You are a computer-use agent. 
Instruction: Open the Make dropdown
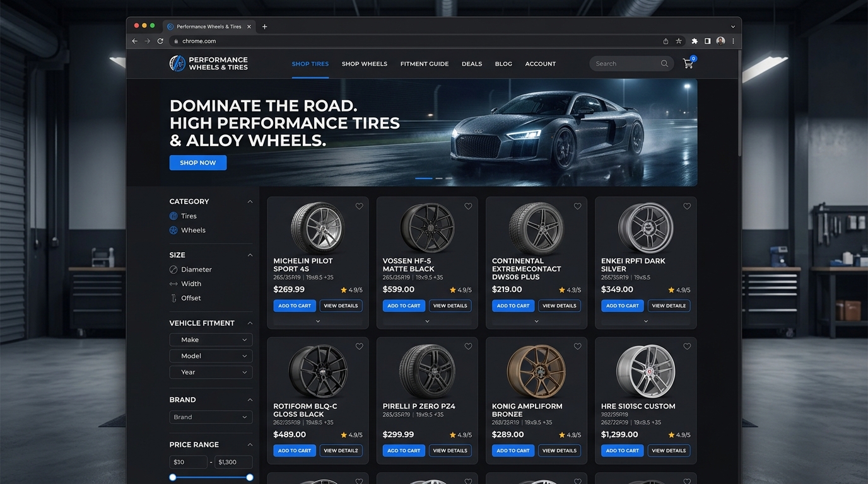[211, 340]
